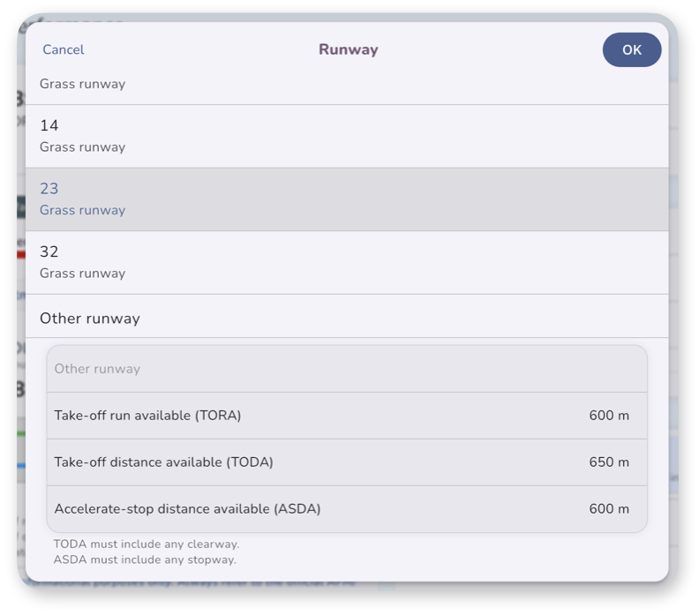Select runway 14
The width and height of the screenshot is (699, 616).
(347, 137)
